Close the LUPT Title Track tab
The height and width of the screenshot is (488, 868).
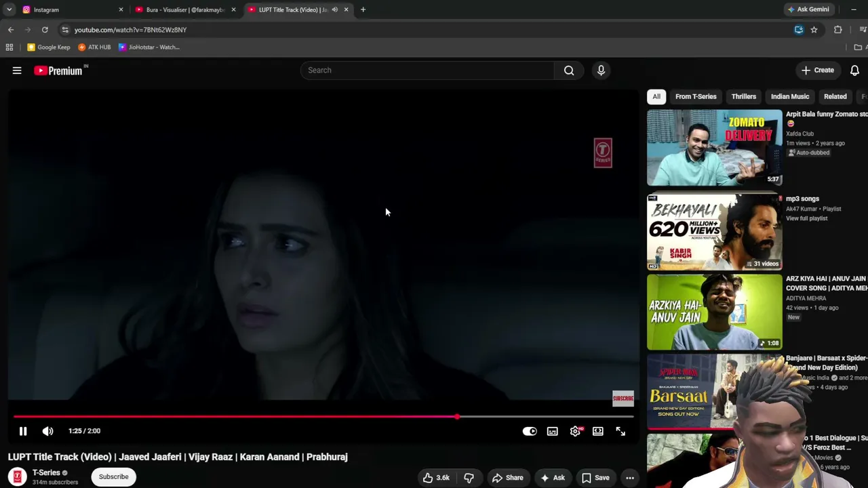346,9
